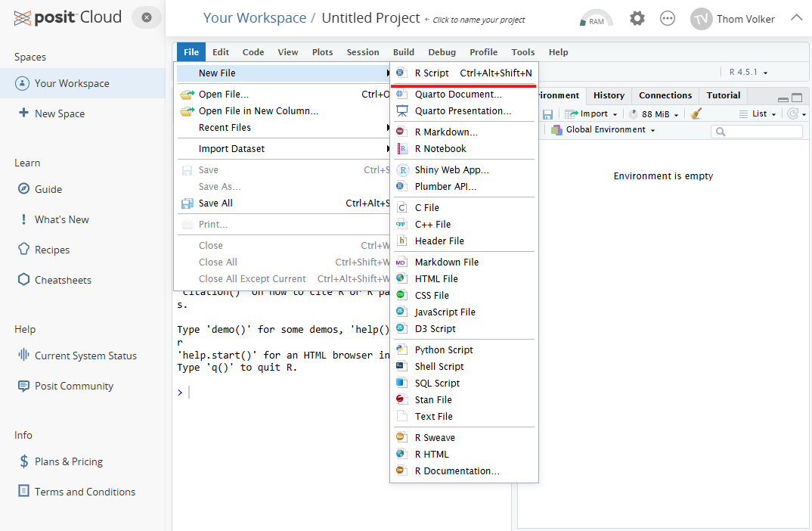Image resolution: width=812 pixels, height=531 pixels.
Task: Click the save workspace floppy icon
Action: click(547, 114)
